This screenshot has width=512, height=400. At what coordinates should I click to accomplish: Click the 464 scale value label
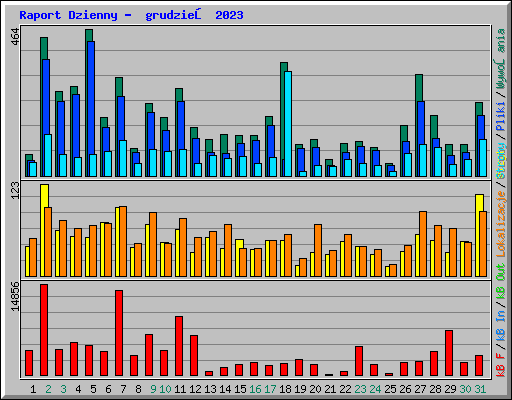pos(15,37)
